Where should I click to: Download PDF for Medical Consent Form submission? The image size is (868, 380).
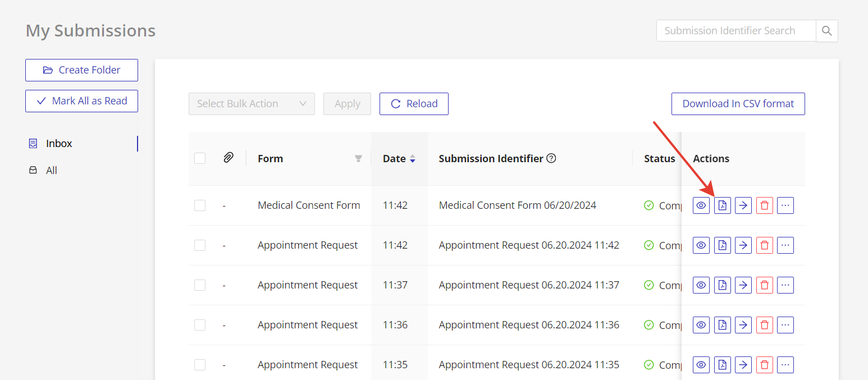click(x=722, y=205)
